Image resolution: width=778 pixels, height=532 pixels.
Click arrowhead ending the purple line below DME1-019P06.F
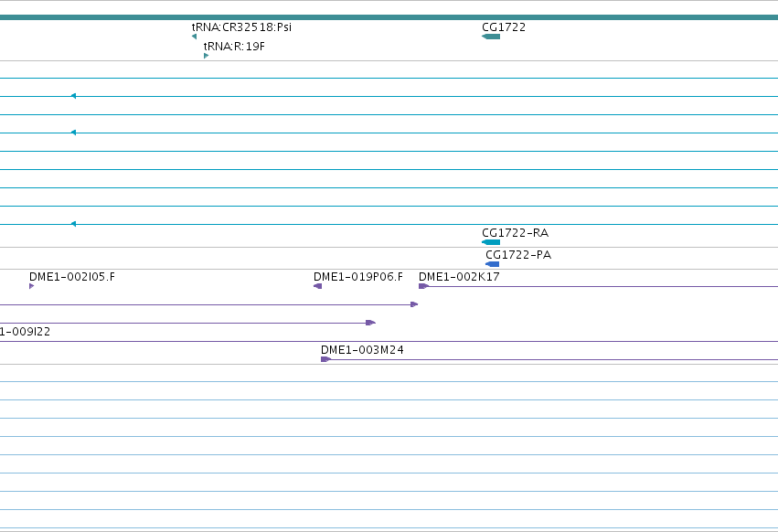click(x=414, y=304)
